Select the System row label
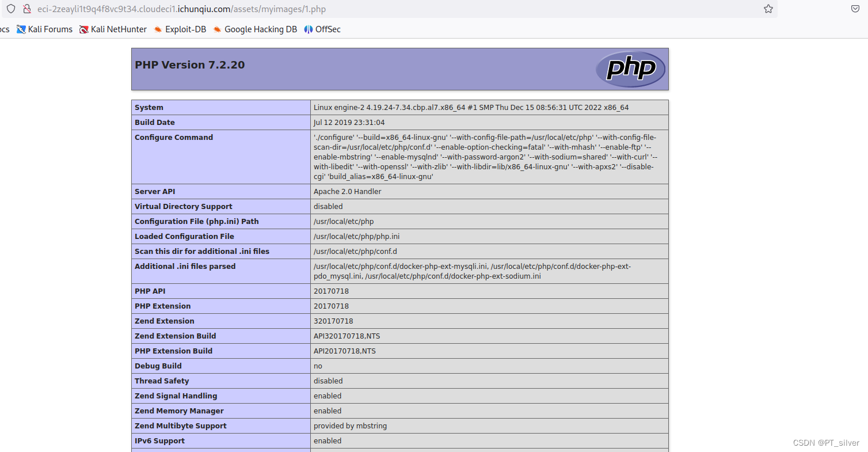 (149, 108)
